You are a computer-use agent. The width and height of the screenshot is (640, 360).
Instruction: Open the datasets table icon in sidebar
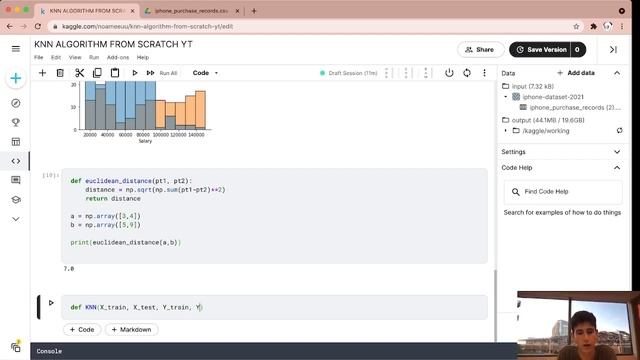click(16, 142)
